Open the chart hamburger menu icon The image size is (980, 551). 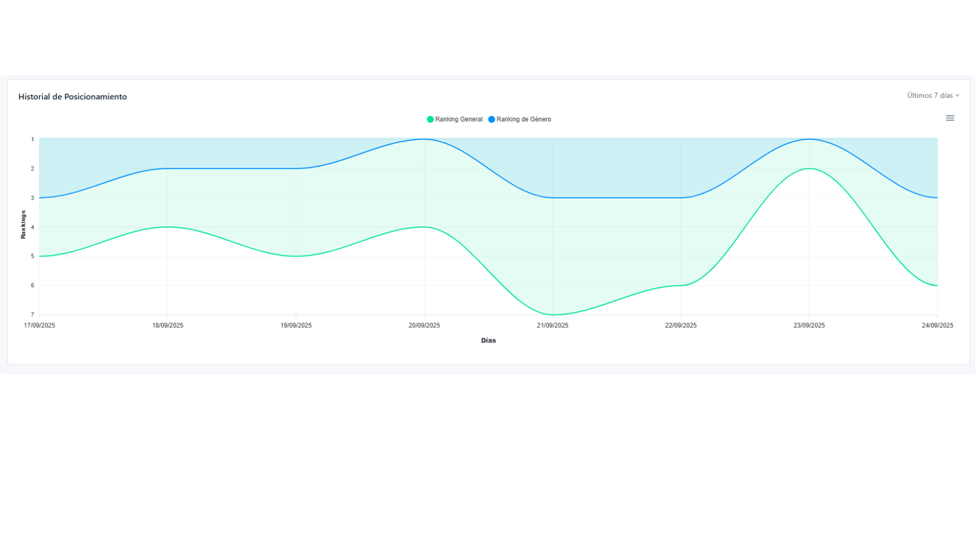(x=949, y=118)
